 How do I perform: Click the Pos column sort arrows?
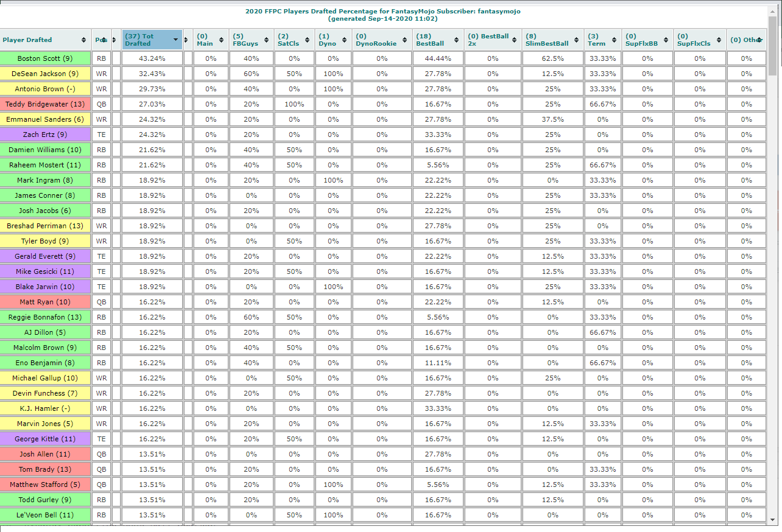[x=104, y=40]
